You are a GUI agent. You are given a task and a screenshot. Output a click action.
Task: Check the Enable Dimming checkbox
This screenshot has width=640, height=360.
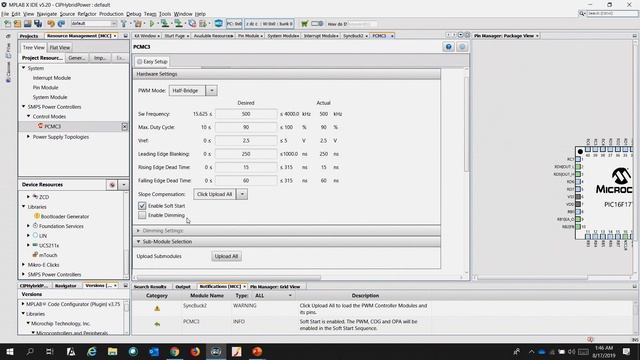click(142, 215)
